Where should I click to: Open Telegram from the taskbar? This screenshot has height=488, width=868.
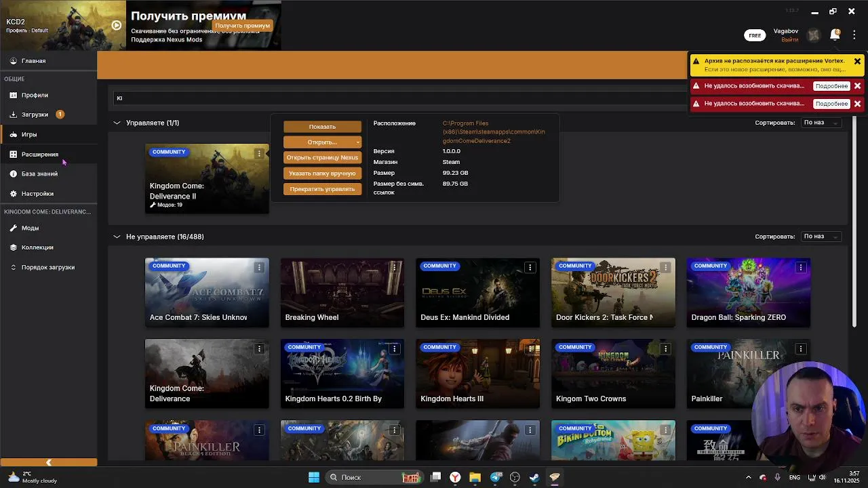click(496, 477)
